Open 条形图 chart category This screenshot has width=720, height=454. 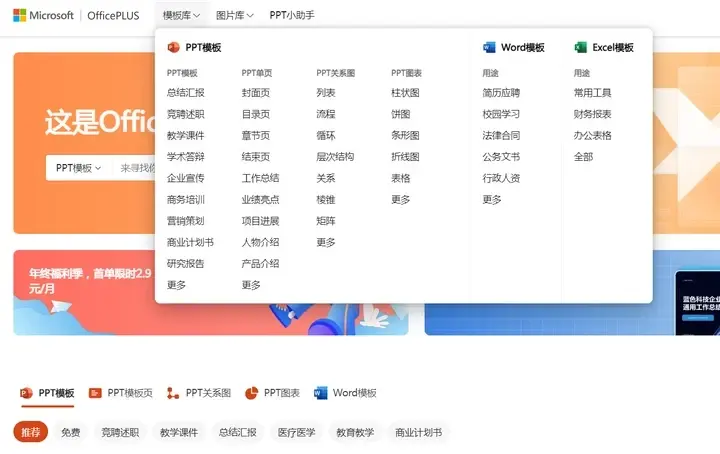coord(405,135)
